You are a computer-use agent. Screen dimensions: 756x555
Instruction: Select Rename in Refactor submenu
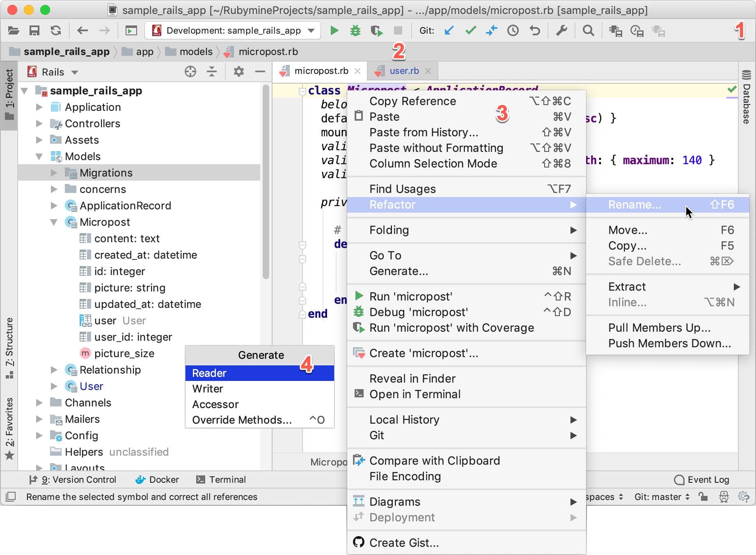coord(667,204)
